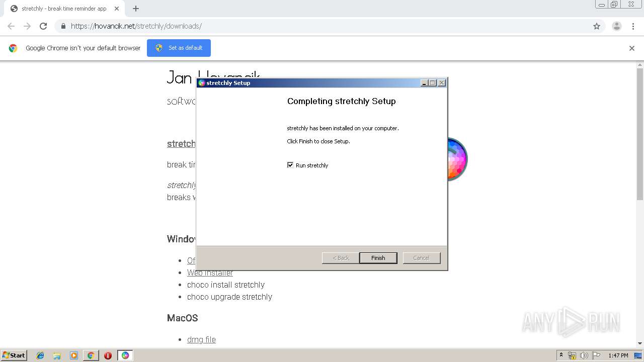Open the network tray icon
The width and height of the screenshot is (644, 362).
[572, 355]
